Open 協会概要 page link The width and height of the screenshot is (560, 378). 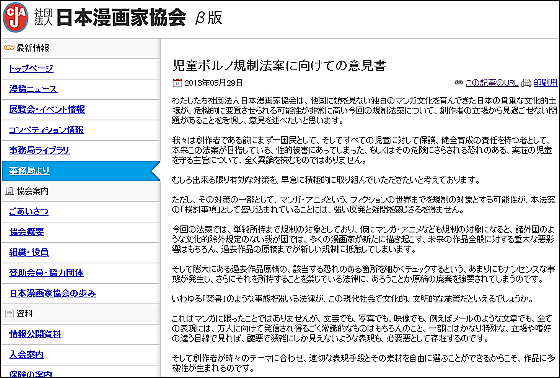(26, 232)
